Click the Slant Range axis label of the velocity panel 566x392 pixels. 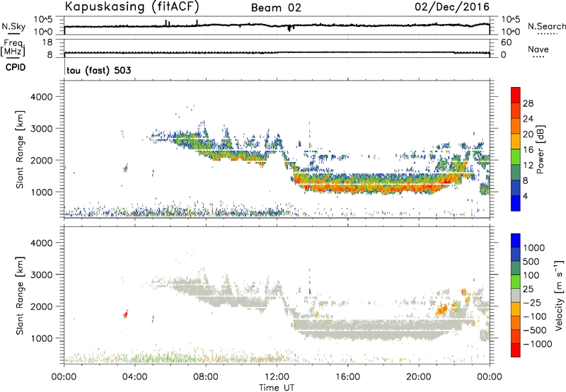point(20,295)
